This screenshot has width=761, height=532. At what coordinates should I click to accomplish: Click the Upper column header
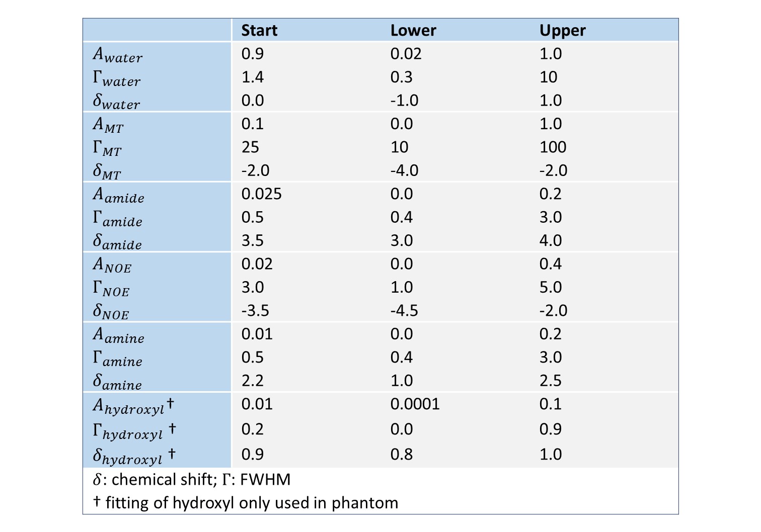click(562, 31)
